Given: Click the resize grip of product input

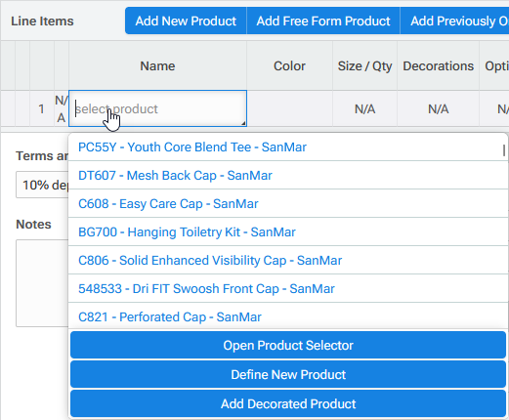Looking at the screenshot, I should (243, 123).
